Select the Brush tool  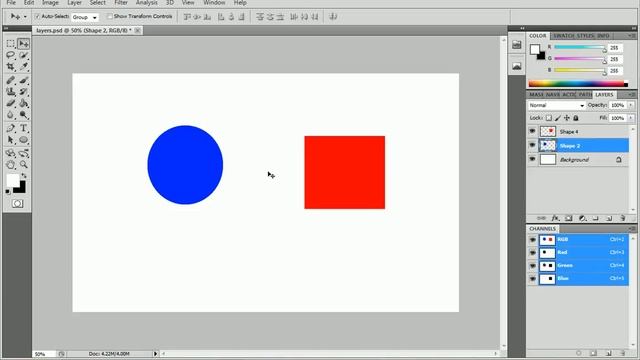pyautogui.click(x=23, y=80)
